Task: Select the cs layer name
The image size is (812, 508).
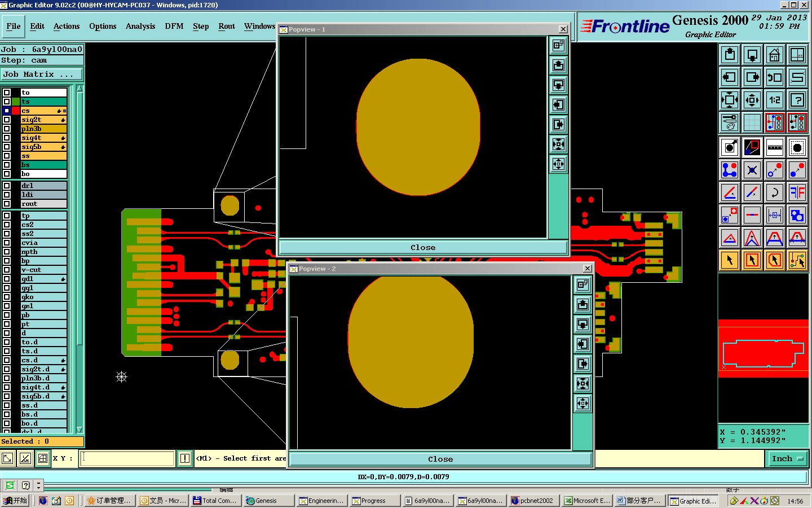Action: [x=44, y=111]
